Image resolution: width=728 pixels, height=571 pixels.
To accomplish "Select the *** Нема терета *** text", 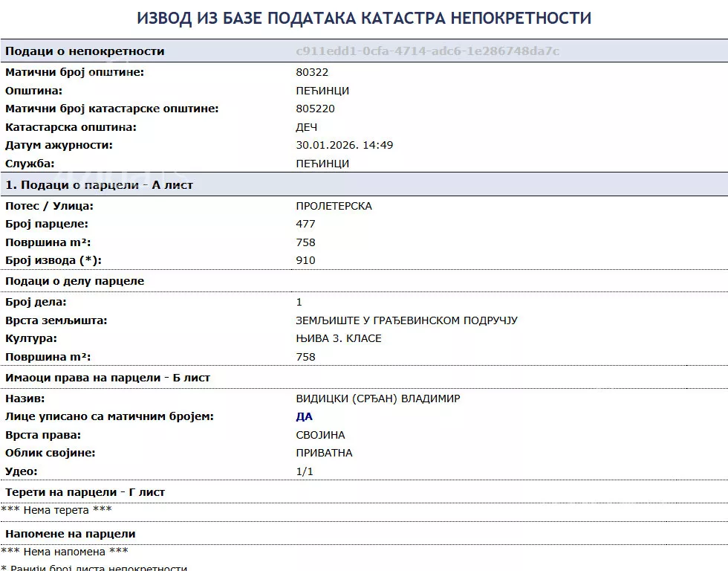I will 56,510.
